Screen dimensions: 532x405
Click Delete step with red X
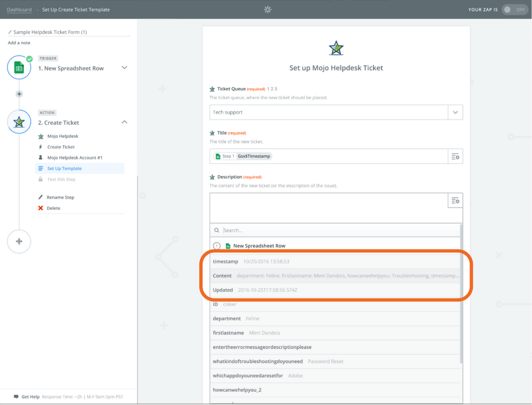pyautogui.click(x=53, y=208)
